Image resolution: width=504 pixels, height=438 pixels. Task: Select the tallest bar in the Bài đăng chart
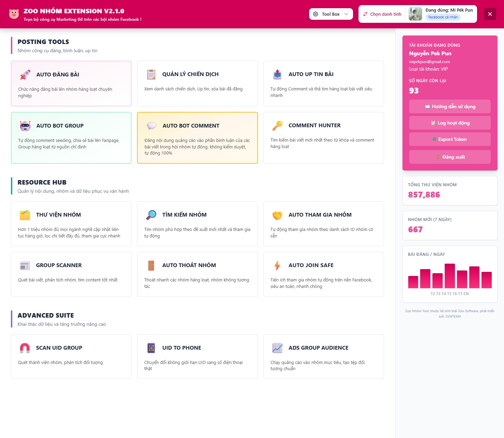pyautogui.click(x=449, y=276)
